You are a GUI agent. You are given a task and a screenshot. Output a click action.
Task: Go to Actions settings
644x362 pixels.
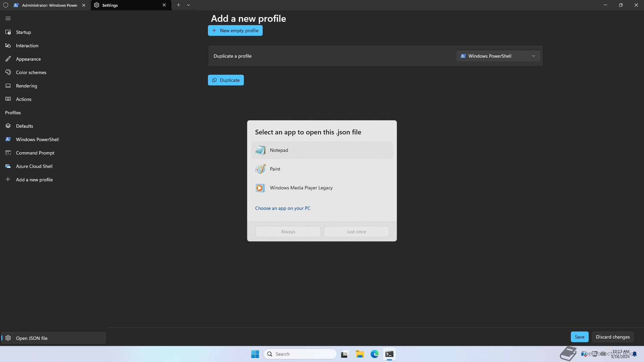[54, 99]
